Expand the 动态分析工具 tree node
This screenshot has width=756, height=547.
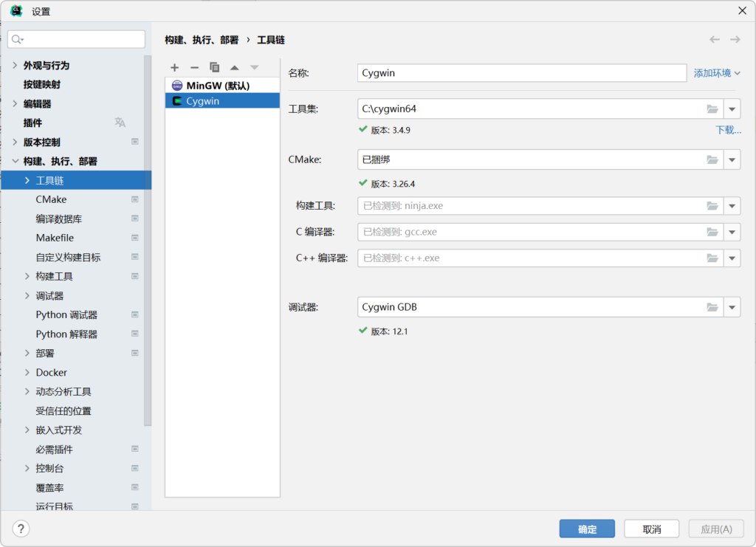coord(27,391)
